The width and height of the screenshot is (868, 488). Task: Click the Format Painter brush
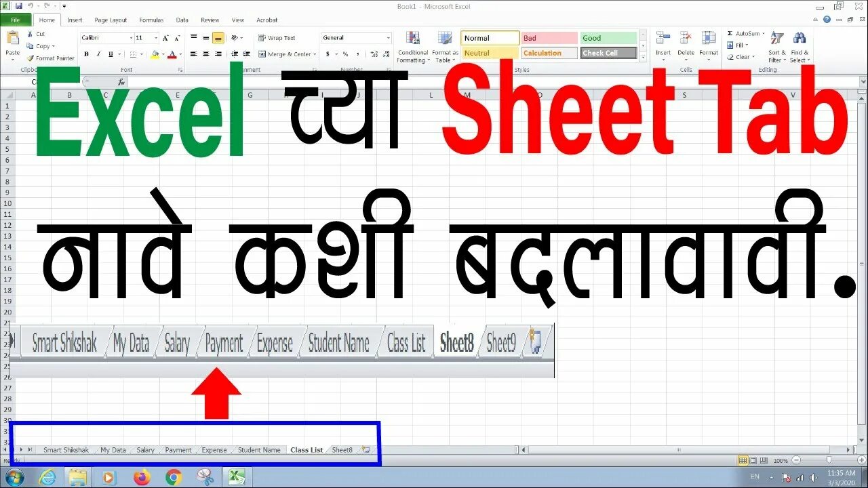pyautogui.click(x=50, y=58)
